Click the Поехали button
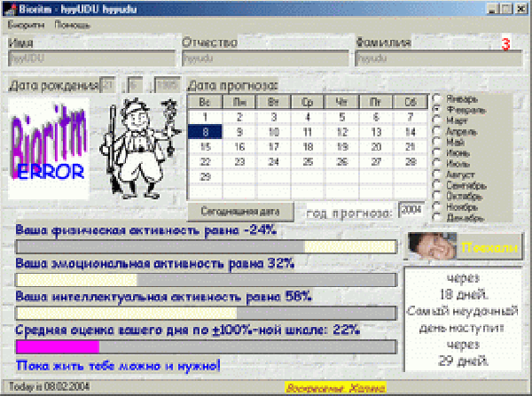Screen dimensions: 532x396 pyautogui.click(x=465, y=246)
